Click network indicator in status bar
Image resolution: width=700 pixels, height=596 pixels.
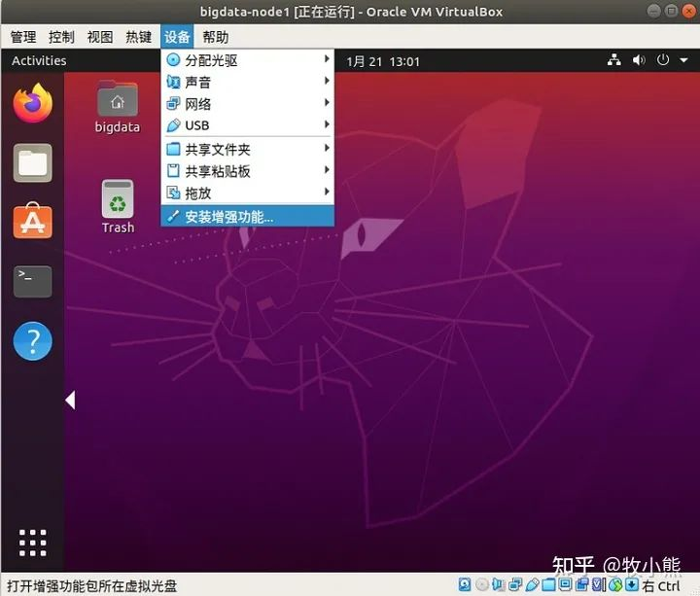(x=515, y=584)
